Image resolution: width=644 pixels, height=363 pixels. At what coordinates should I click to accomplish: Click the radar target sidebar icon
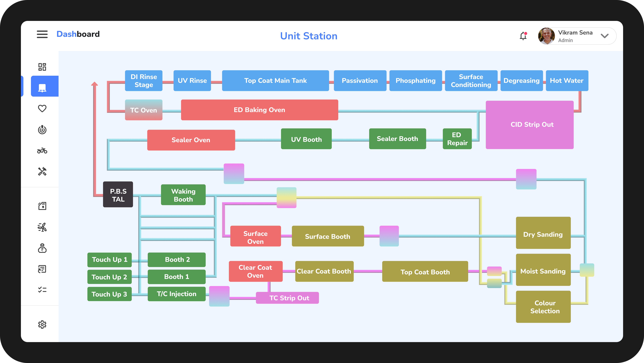tap(42, 130)
